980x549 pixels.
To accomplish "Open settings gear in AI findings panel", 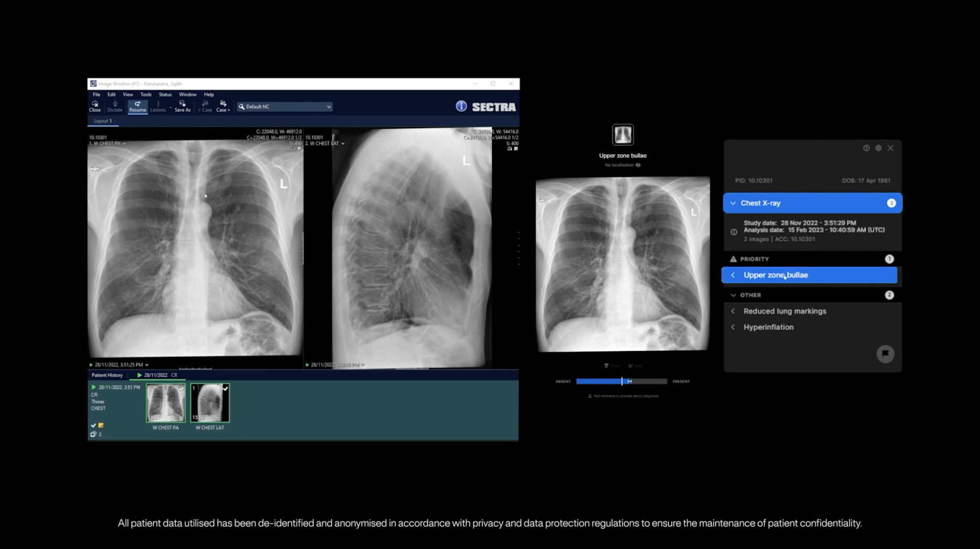I will point(878,148).
